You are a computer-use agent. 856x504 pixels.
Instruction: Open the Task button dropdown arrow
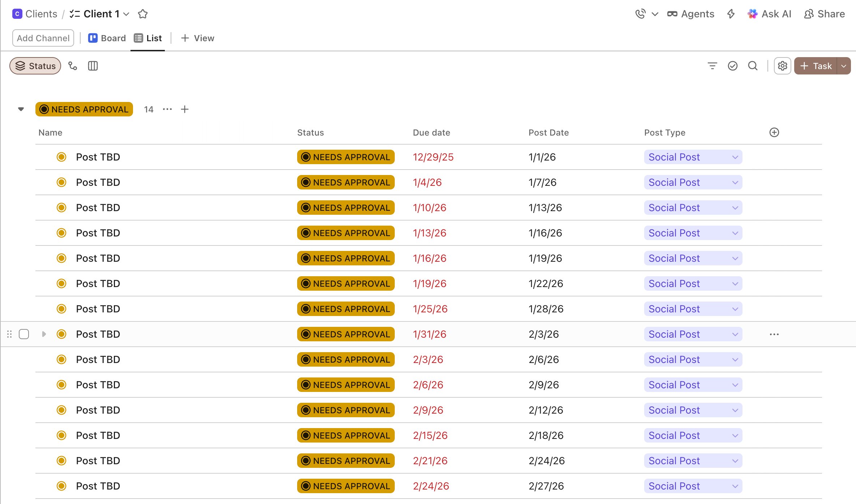click(844, 66)
